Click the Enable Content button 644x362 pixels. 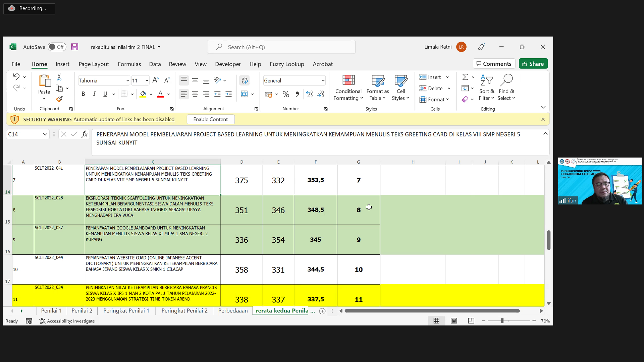(210, 119)
